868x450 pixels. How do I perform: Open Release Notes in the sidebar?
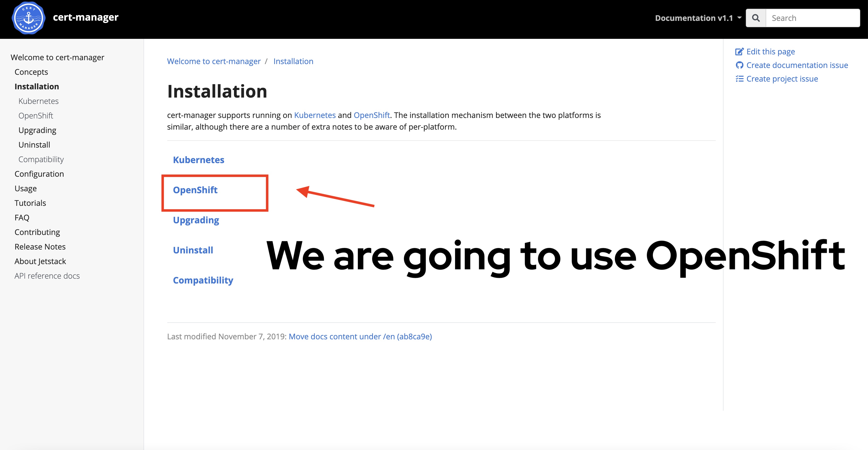point(40,247)
